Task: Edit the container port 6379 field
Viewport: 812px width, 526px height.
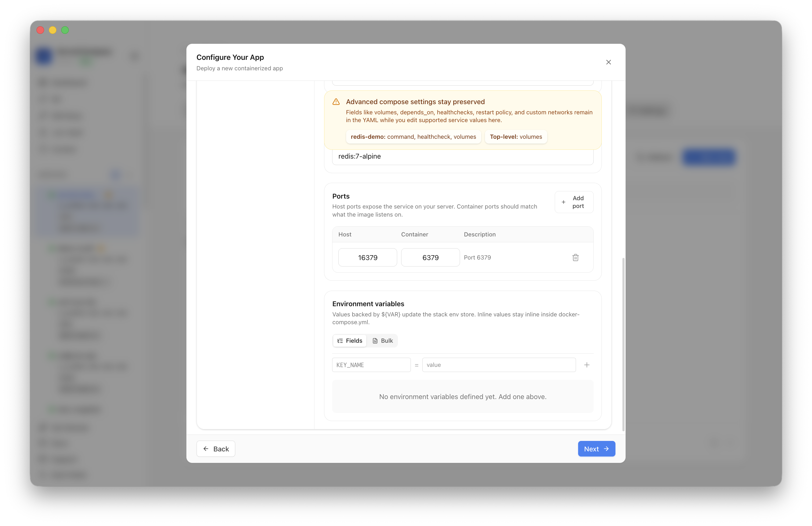Action: tap(430, 257)
